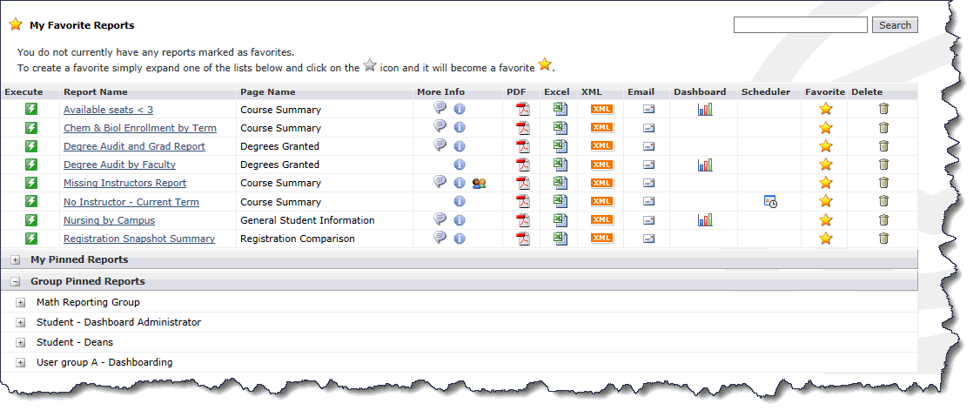Click the shared users icon on Missing Instructors Report
Viewport: 980px width, 417px height.
[479, 183]
